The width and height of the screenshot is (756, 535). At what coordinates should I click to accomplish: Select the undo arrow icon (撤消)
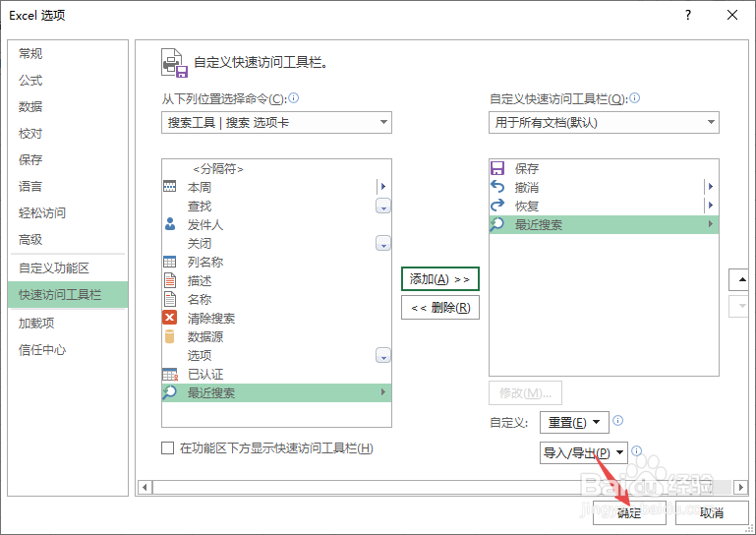(x=497, y=187)
